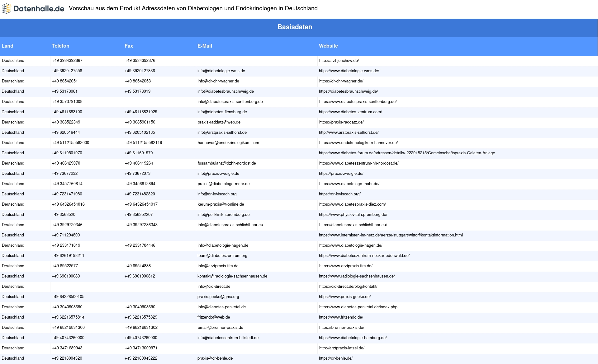Image resolution: width=598 pixels, height=364 pixels.
Task: Select praxis@diabetologe-mohr.de cell
Action: (224, 184)
